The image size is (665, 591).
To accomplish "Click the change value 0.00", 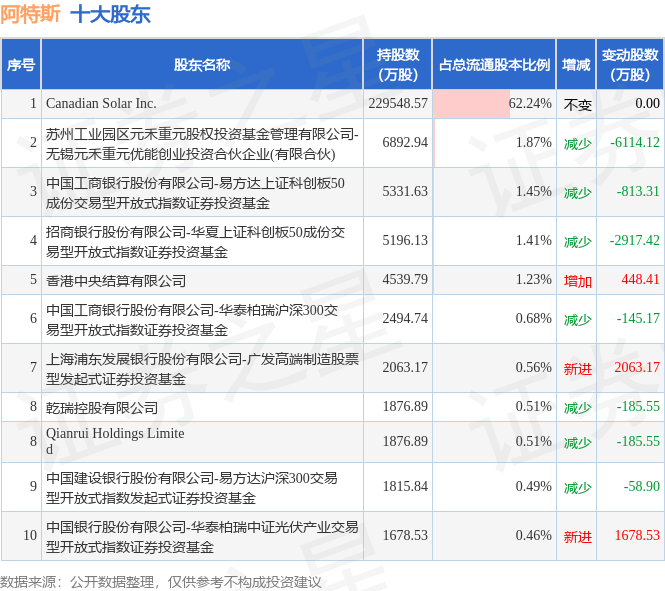I will [647, 103].
